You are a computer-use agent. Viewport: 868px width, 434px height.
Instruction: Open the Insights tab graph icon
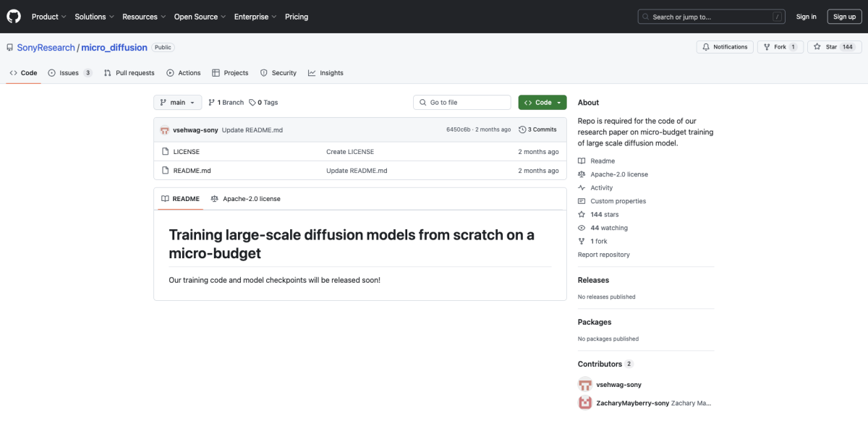(x=312, y=73)
